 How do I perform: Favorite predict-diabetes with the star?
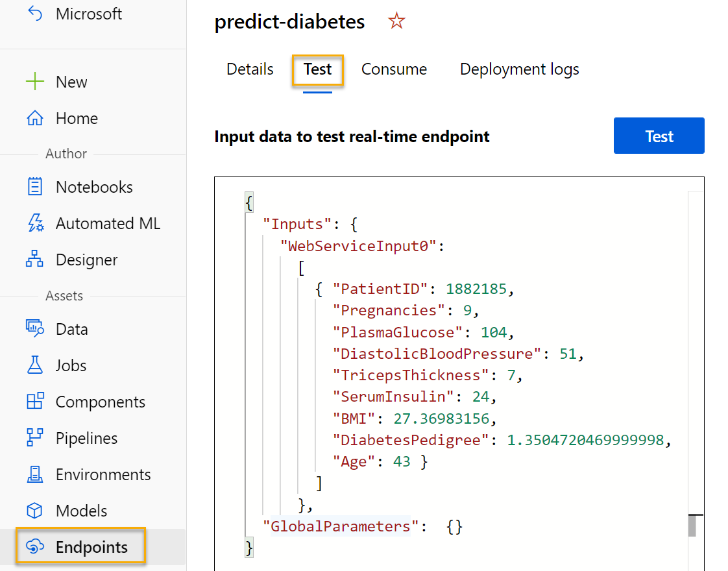pyautogui.click(x=396, y=22)
